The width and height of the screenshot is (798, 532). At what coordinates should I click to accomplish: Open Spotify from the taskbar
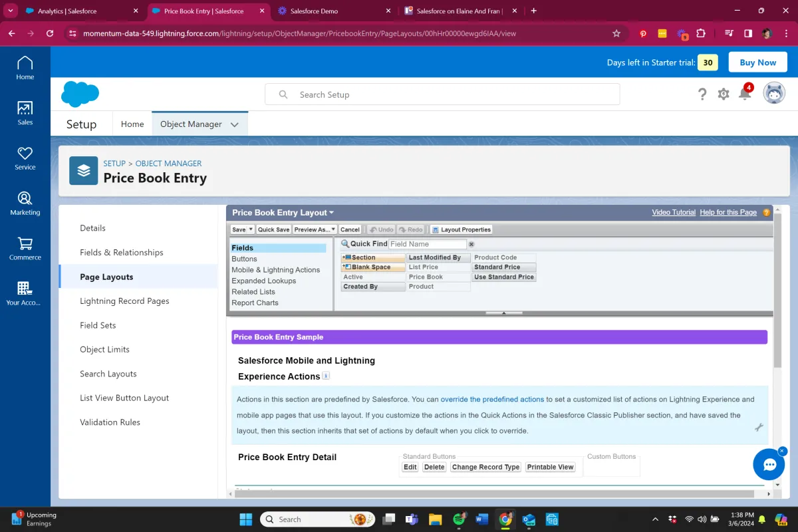click(x=459, y=519)
